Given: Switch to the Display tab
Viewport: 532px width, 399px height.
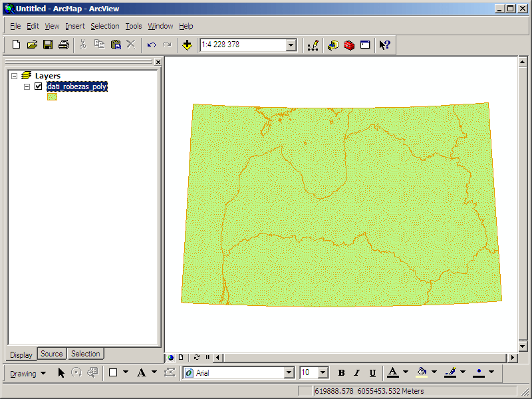Looking at the screenshot, I should coord(21,355).
